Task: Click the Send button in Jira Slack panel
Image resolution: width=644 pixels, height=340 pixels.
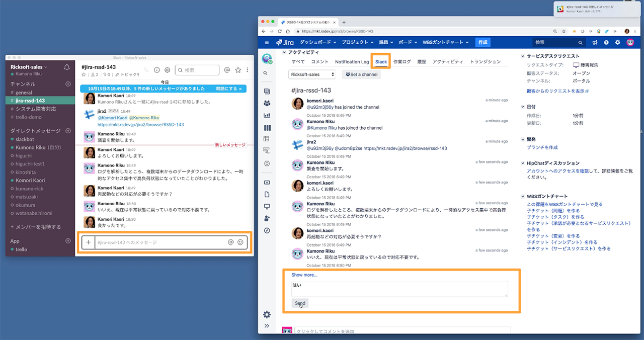Action: [300, 303]
